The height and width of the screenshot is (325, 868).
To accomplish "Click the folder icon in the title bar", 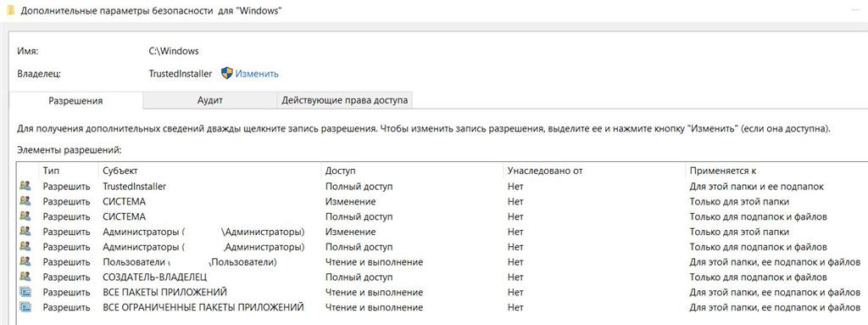I will coord(10,11).
